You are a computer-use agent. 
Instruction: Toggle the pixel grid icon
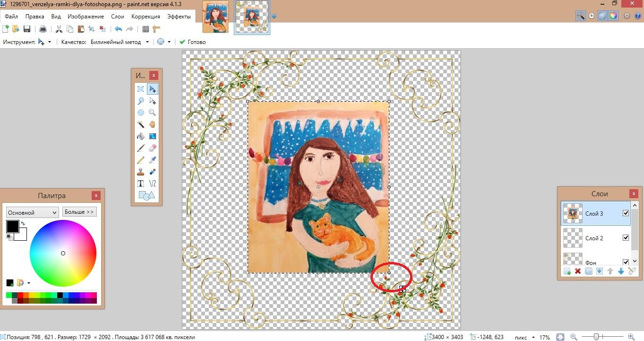[x=146, y=29]
